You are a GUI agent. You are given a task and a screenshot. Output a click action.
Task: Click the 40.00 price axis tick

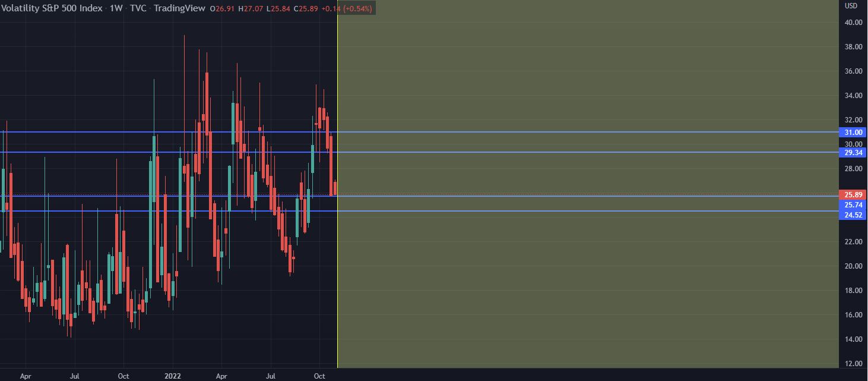click(853, 23)
